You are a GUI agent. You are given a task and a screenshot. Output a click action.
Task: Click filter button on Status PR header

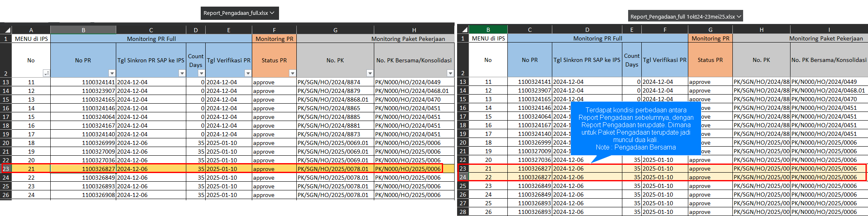(292, 73)
